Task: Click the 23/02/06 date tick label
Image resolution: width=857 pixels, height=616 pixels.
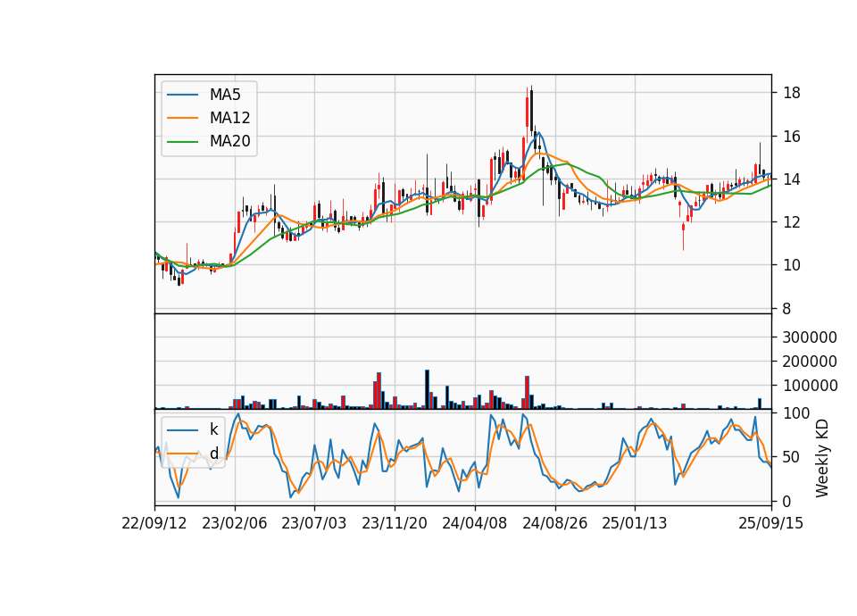Action: [235, 523]
